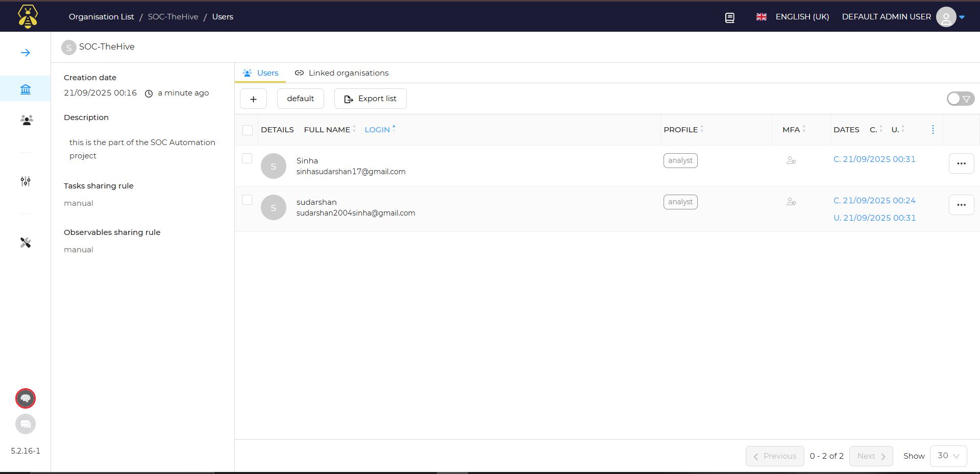Sort by updated date U. column

pyautogui.click(x=898, y=130)
